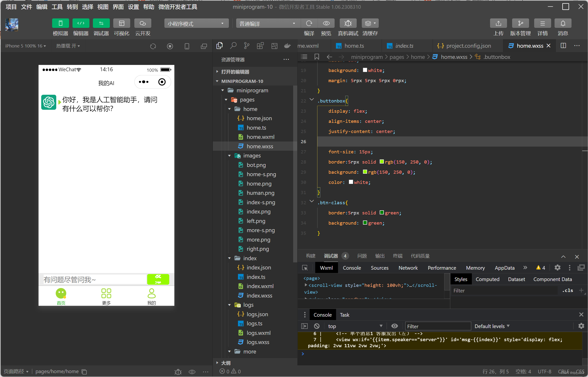
Task: Click the real-device debug (真机调试) icon
Action: (348, 24)
